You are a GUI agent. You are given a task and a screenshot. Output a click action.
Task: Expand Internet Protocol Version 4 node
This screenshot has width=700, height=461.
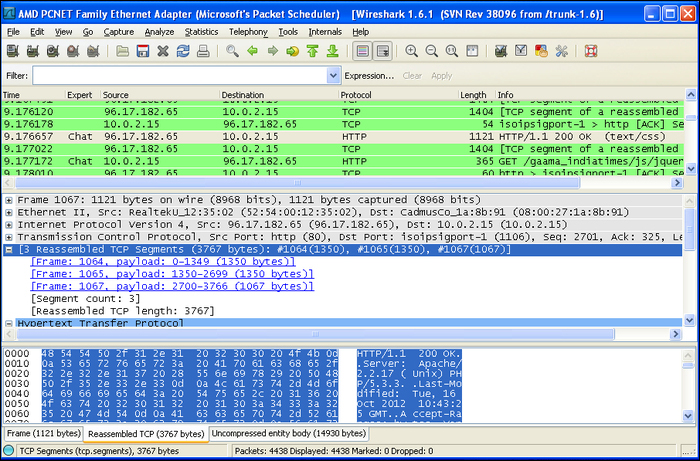[9, 224]
